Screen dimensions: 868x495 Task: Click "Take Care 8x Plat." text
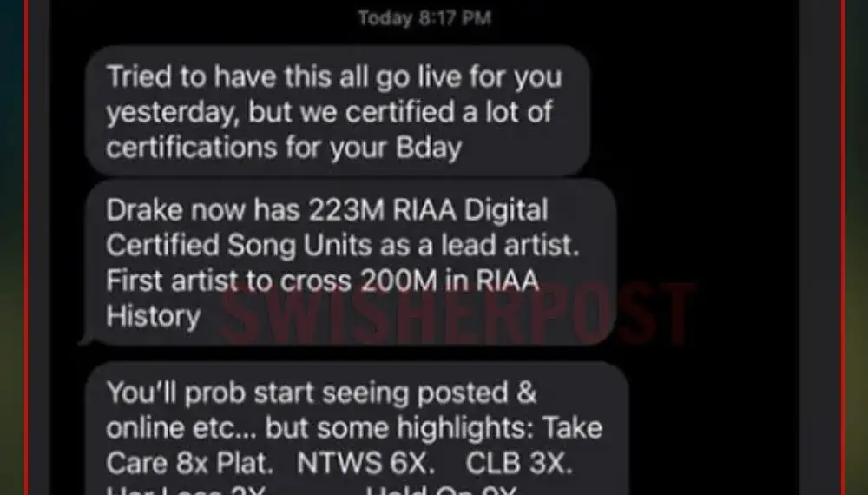[x=190, y=464]
